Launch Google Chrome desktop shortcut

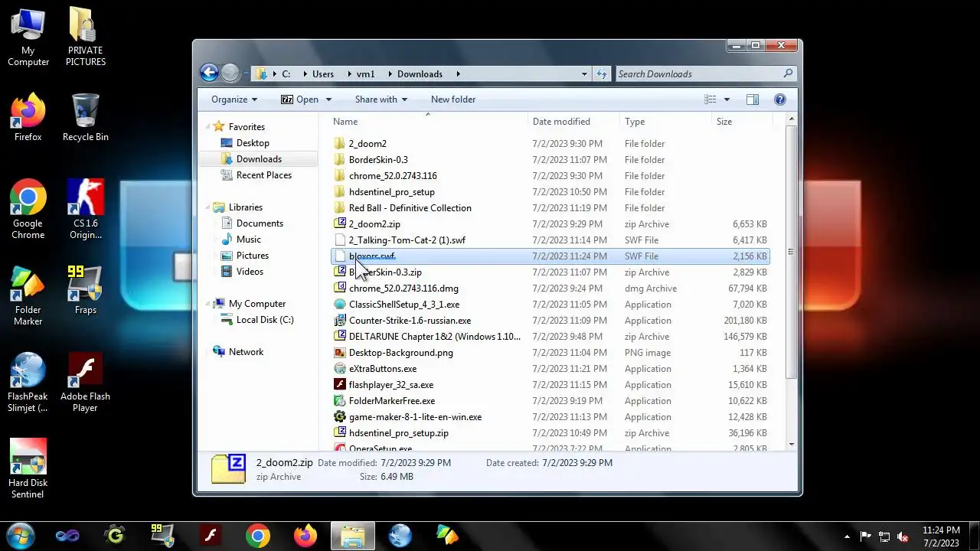[28, 209]
